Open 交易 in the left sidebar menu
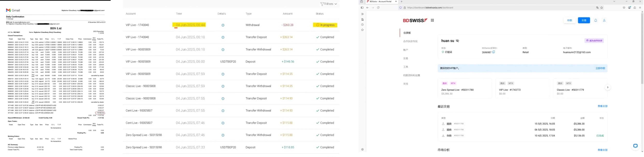644x157 pixels. 405,58
